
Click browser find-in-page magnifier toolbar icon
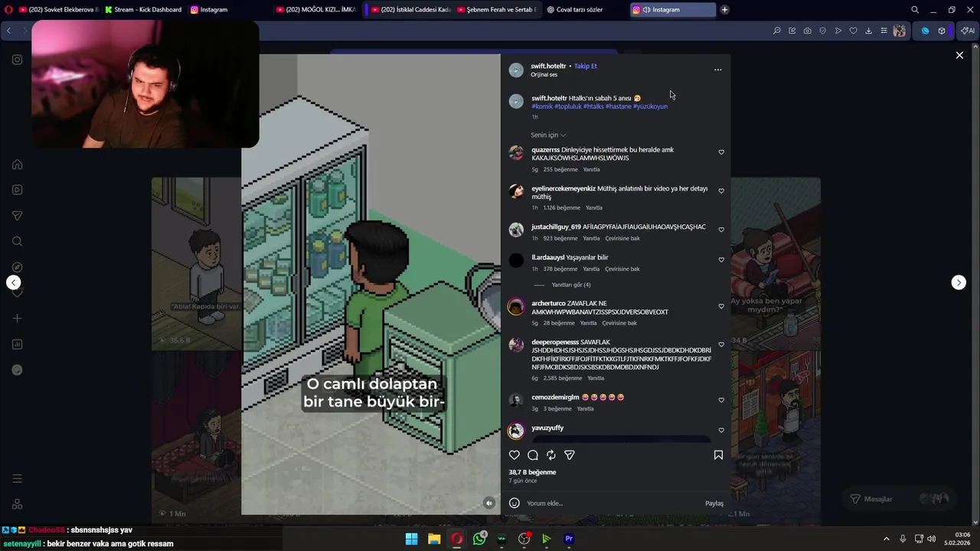tap(777, 31)
